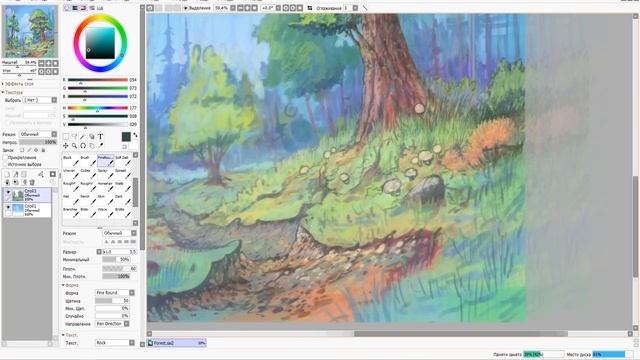This screenshot has height=360, width=640.
Task: Click the Плотн. density slider
Action: point(119,269)
